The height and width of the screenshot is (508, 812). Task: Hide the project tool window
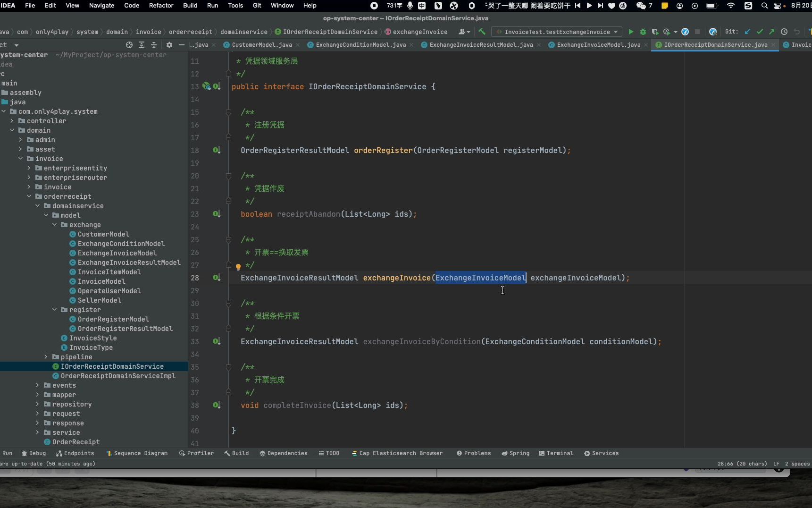point(181,45)
